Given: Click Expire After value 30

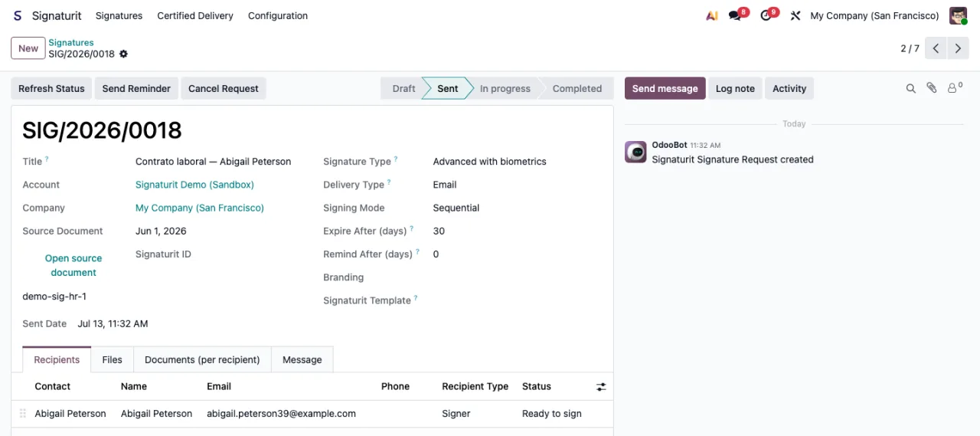Looking at the screenshot, I should [439, 231].
